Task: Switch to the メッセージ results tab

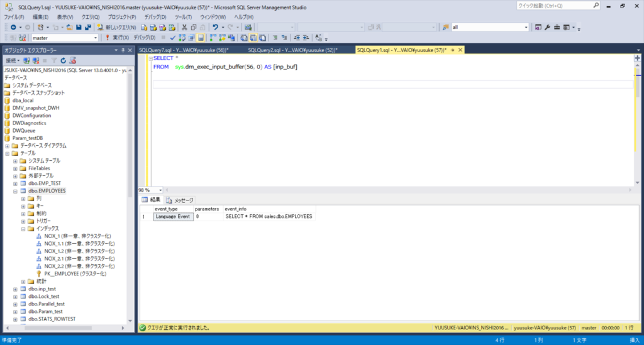Action: pyautogui.click(x=179, y=200)
